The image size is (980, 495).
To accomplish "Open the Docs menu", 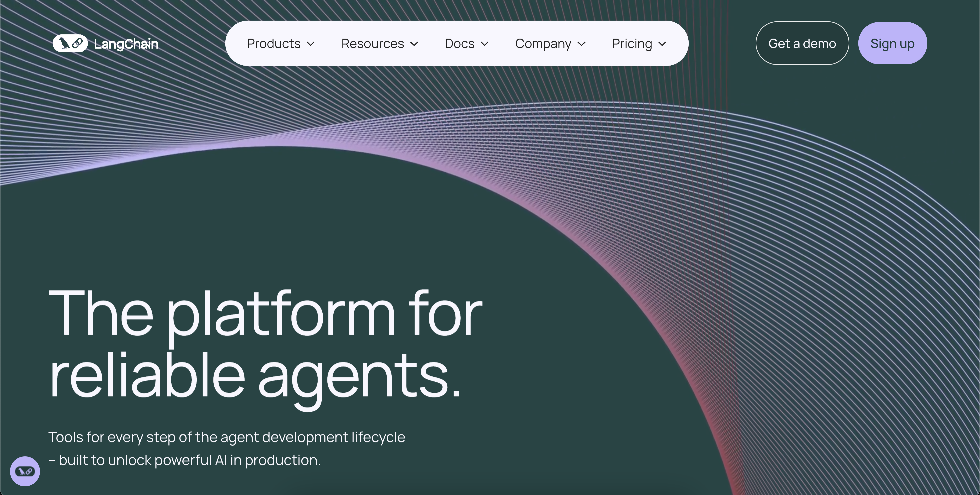I will tap(466, 44).
